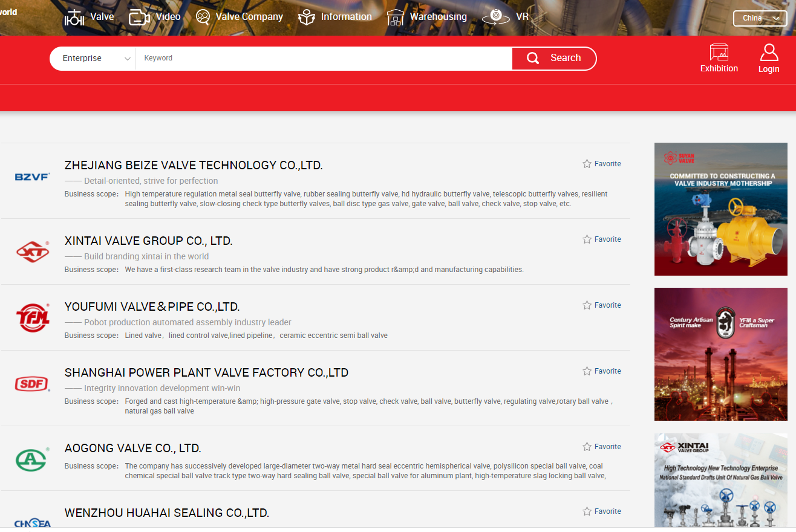This screenshot has height=532, width=796.
Task: Open the VR menu item
Action: [x=523, y=17]
